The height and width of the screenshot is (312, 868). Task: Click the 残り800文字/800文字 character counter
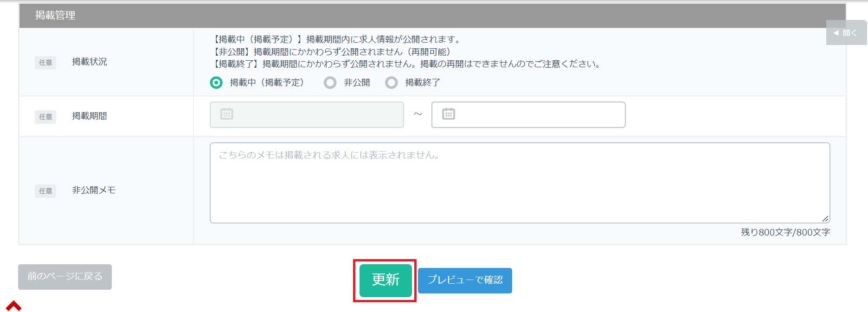(x=785, y=232)
